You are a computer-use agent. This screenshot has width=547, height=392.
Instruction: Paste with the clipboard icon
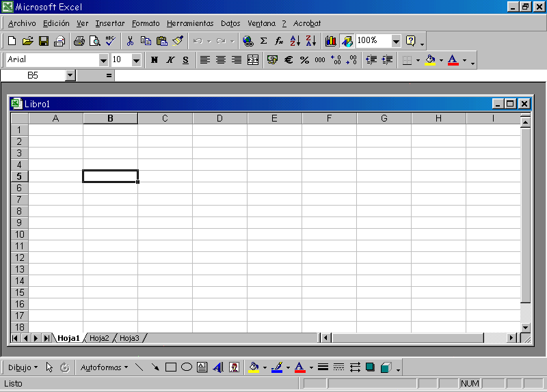coord(162,41)
